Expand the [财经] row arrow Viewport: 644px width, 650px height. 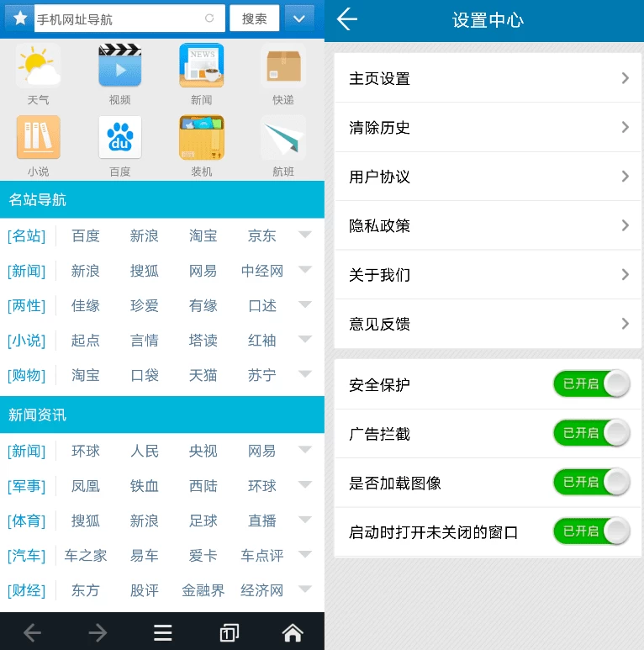pyautogui.click(x=304, y=589)
